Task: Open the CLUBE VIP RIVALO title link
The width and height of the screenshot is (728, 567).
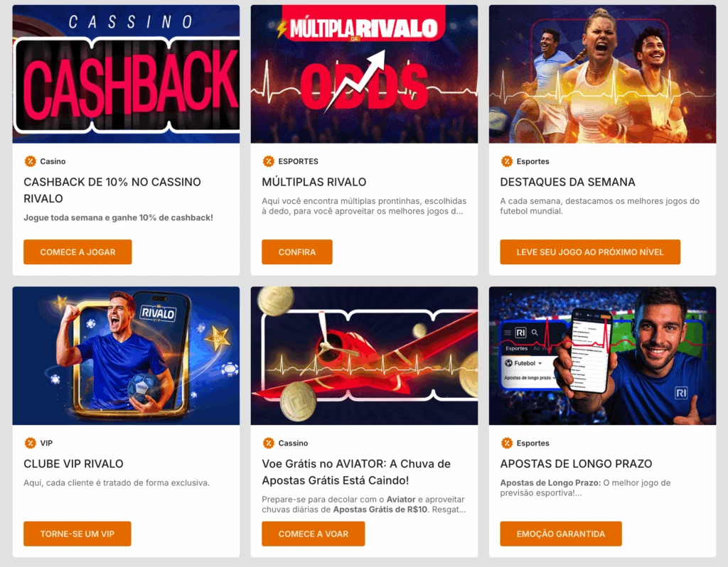Action: (73, 463)
